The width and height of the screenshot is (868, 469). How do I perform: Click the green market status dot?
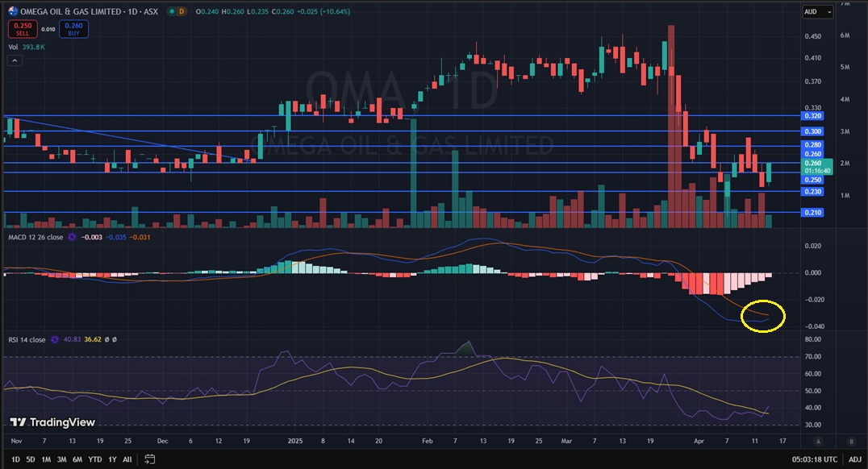172,11
